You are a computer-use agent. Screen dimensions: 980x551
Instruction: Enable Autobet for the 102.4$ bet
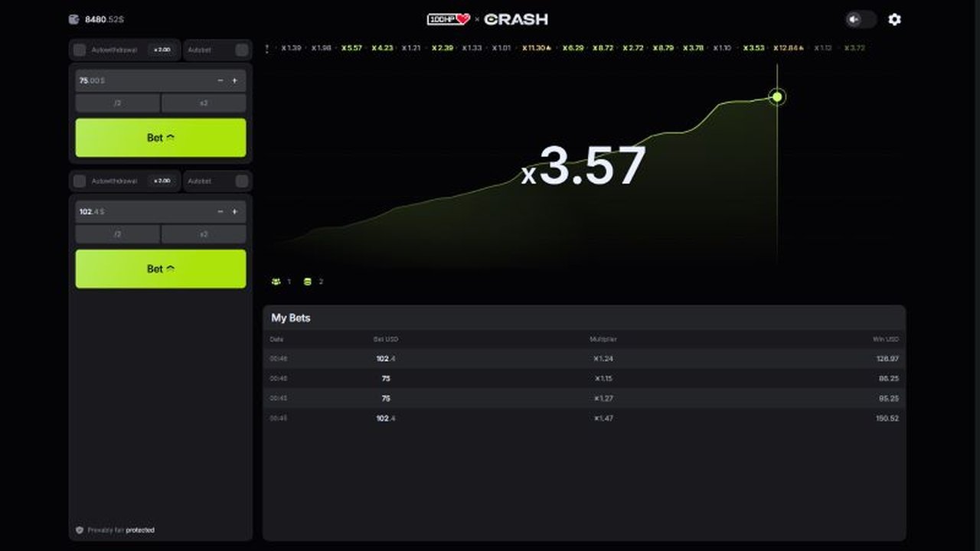click(x=242, y=181)
